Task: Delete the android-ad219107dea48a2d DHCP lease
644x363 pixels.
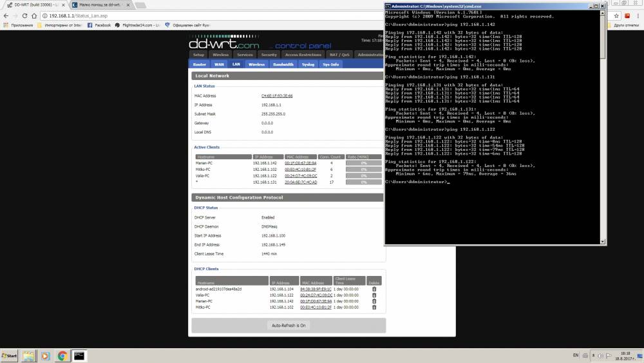Action: [x=374, y=289]
